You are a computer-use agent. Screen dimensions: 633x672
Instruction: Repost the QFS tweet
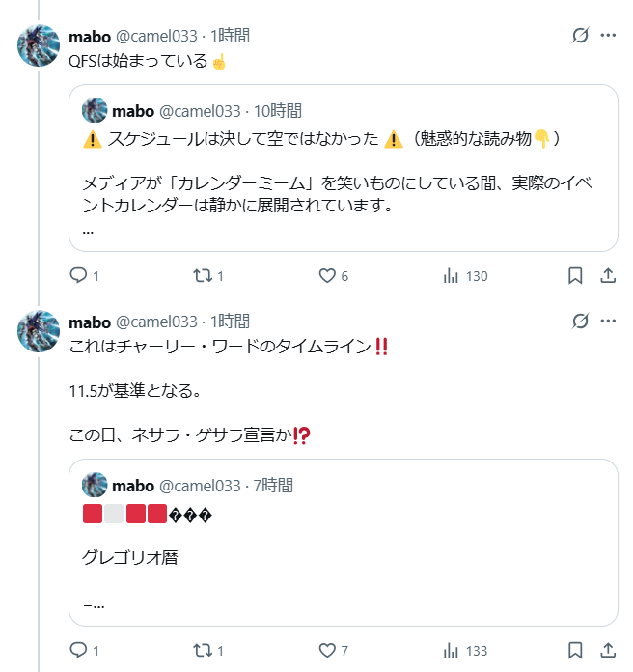(202, 276)
